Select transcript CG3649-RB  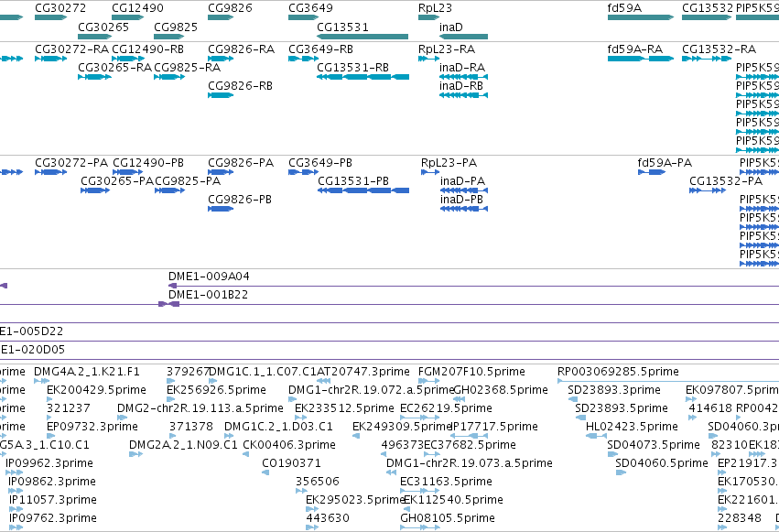click(x=304, y=59)
